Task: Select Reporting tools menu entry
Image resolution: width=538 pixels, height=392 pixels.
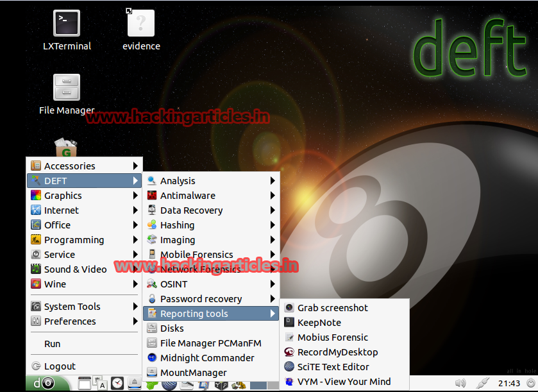Action: click(x=211, y=313)
